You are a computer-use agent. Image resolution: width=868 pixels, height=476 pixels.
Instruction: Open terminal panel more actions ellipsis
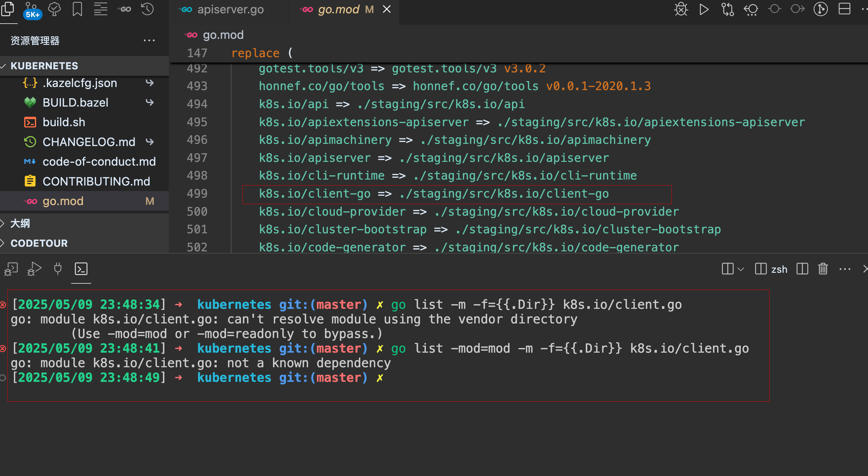[x=845, y=269]
